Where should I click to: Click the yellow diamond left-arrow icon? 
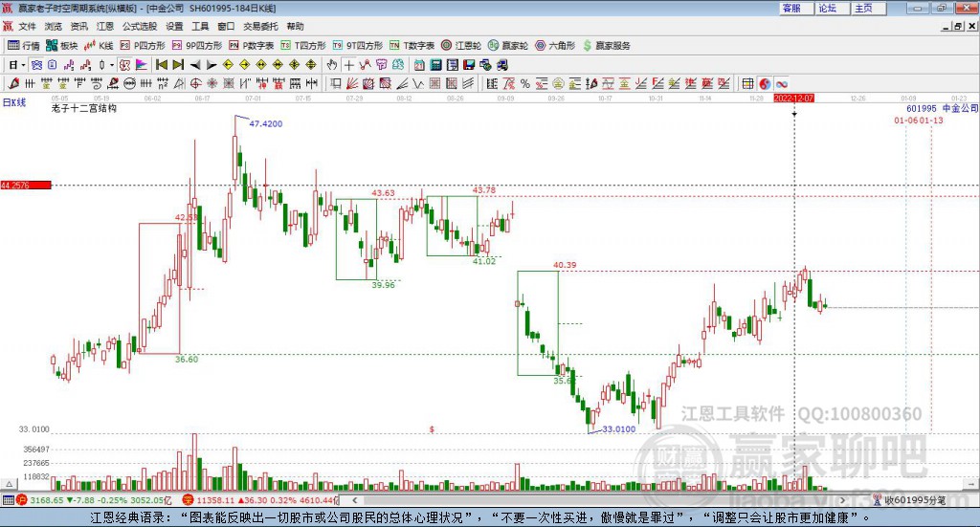point(228,65)
